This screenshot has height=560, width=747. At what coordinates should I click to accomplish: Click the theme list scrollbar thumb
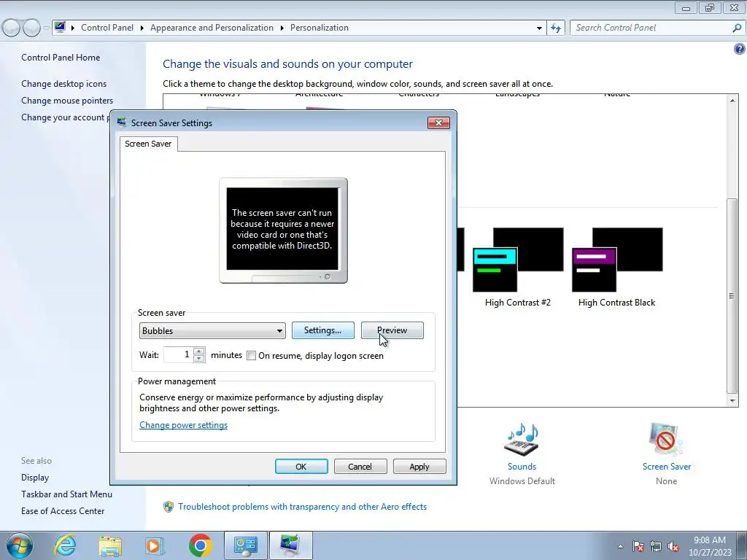[x=732, y=295]
